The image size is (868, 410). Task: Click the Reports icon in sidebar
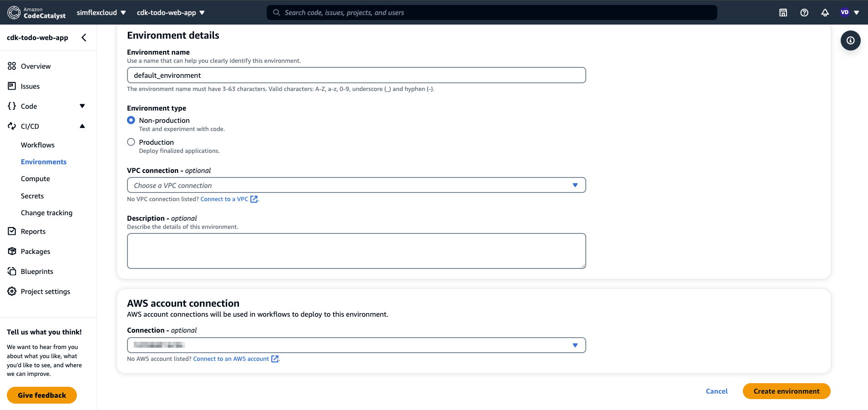tap(12, 231)
